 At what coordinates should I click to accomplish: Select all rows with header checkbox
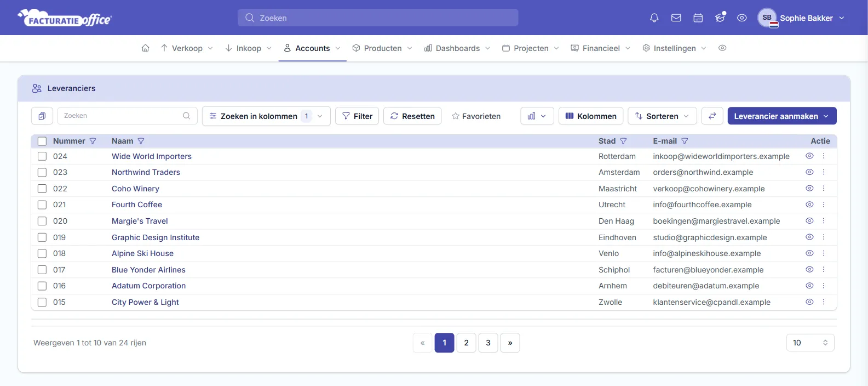42,141
